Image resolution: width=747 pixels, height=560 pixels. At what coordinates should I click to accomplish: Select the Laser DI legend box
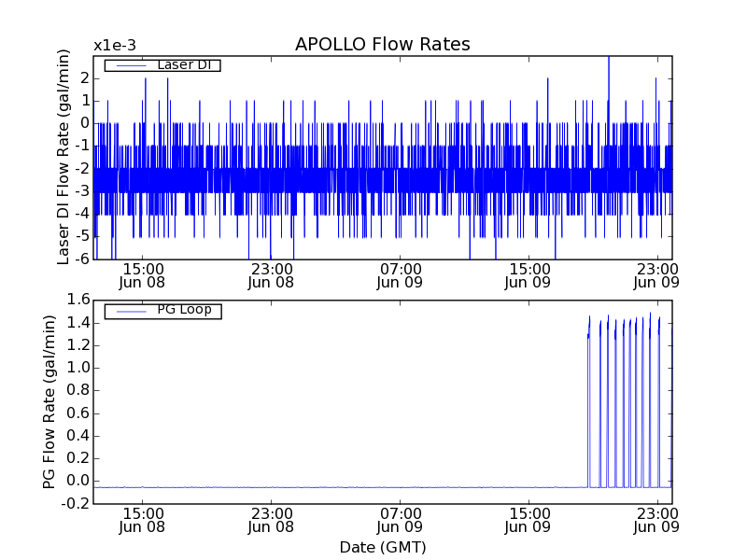162,65
